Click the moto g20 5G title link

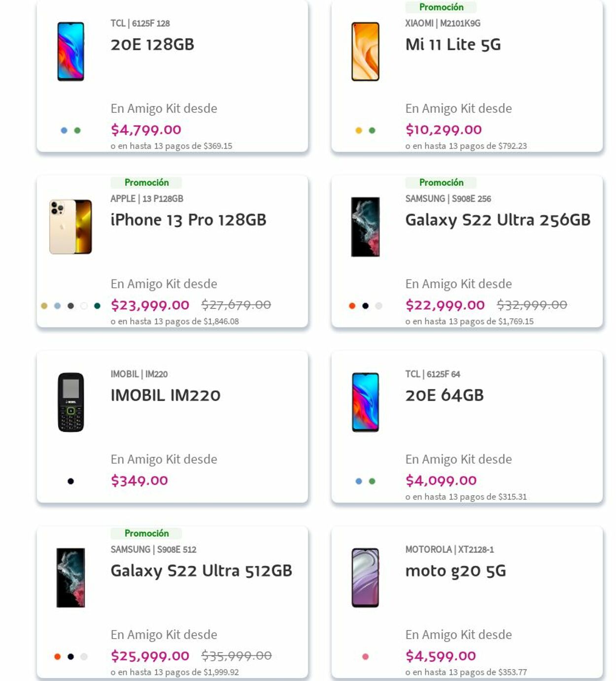455,571
